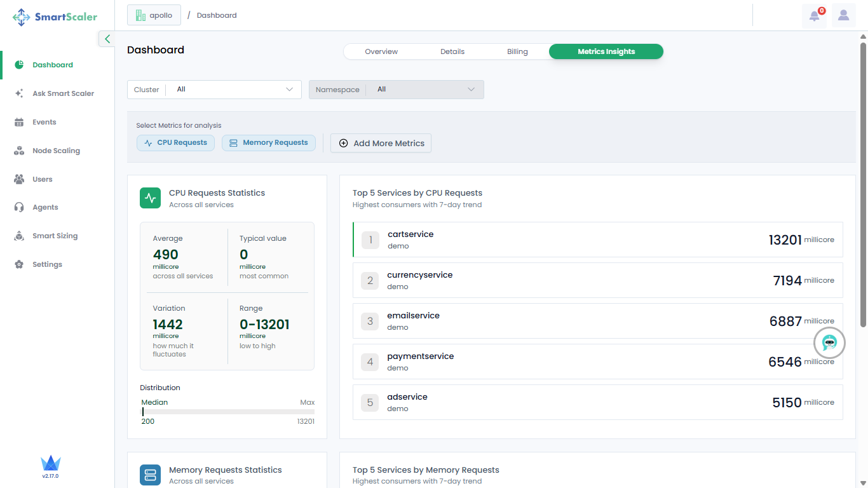Go to Smart Sizing page
This screenshot has height=488, width=868.
coord(55,236)
